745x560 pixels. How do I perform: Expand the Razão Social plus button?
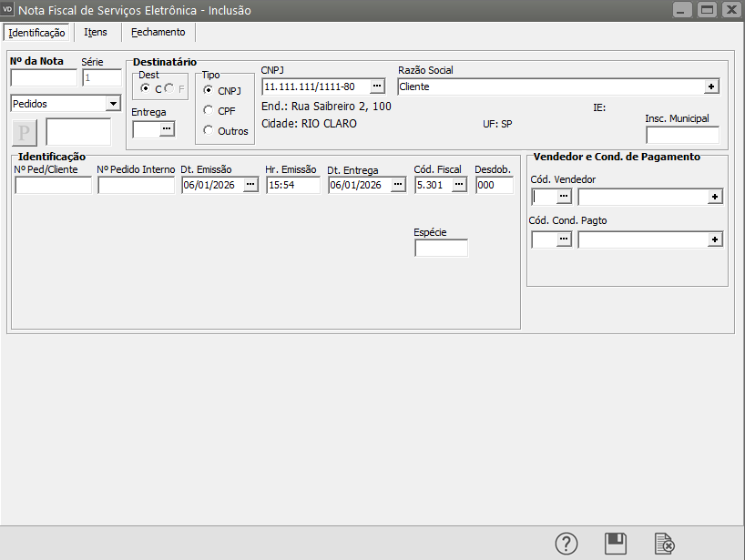711,87
